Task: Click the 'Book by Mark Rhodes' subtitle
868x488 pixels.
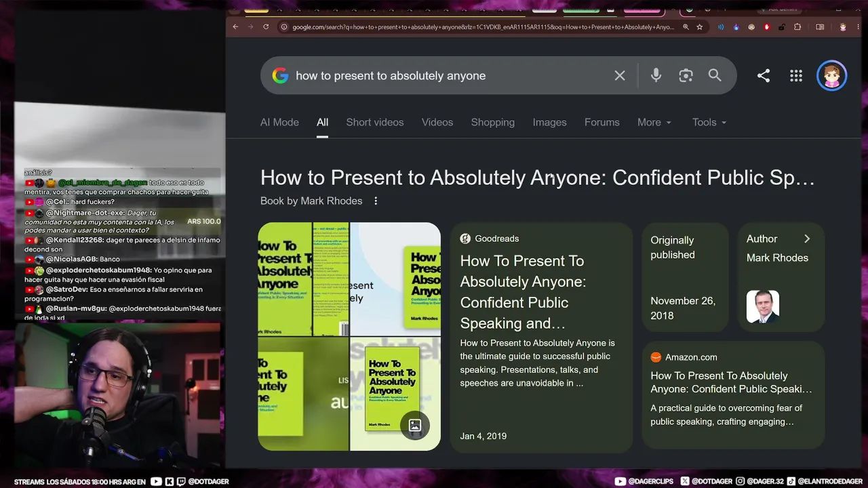Action: 311,201
